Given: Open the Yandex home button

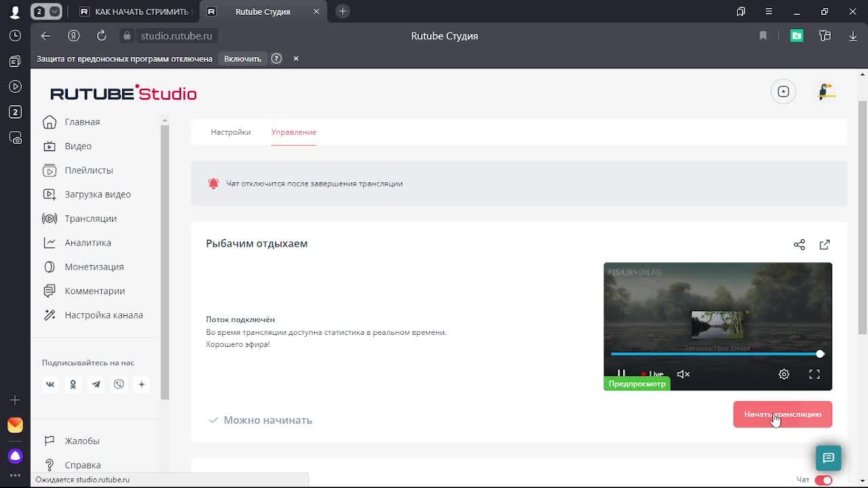Looking at the screenshot, I should pyautogui.click(x=74, y=36).
